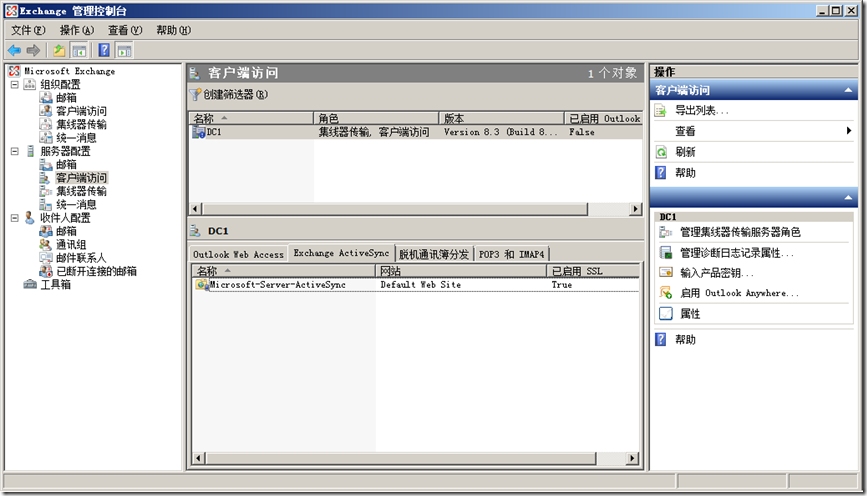
Task: Toggle the console tree pane toolbar icon
Action: pos(79,51)
